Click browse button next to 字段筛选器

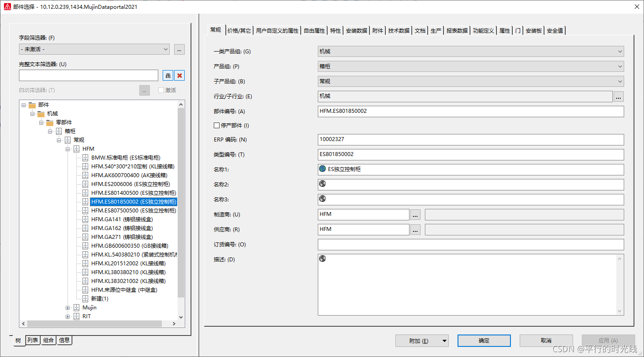pyautogui.click(x=179, y=49)
